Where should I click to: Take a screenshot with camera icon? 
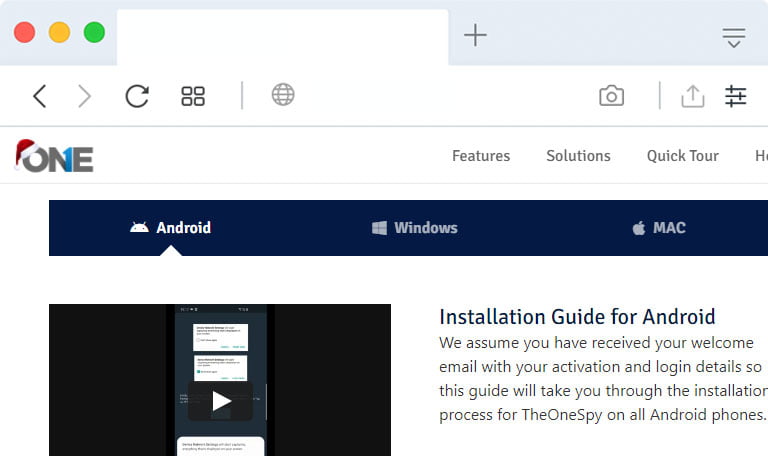(611, 96)
